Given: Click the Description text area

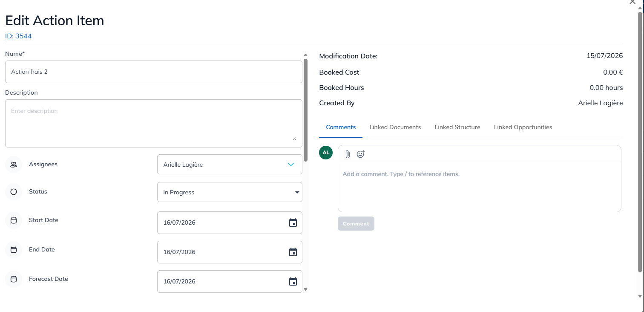Looking at the screenshot, I should (x=154, y=124).
